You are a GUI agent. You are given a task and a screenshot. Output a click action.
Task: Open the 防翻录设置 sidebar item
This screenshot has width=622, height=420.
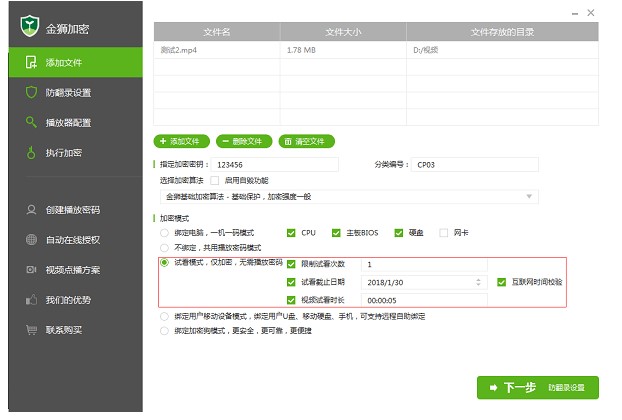(75, 92)
